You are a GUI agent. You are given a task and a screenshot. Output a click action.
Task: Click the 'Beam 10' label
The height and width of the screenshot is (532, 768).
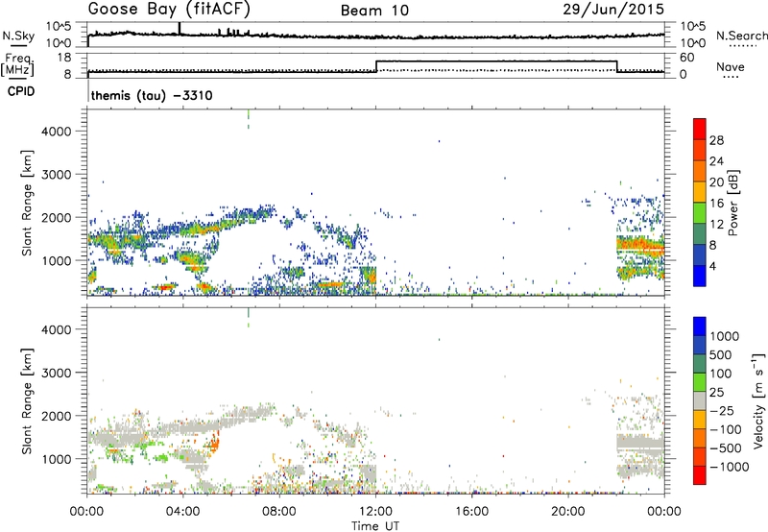coord(374,11)
